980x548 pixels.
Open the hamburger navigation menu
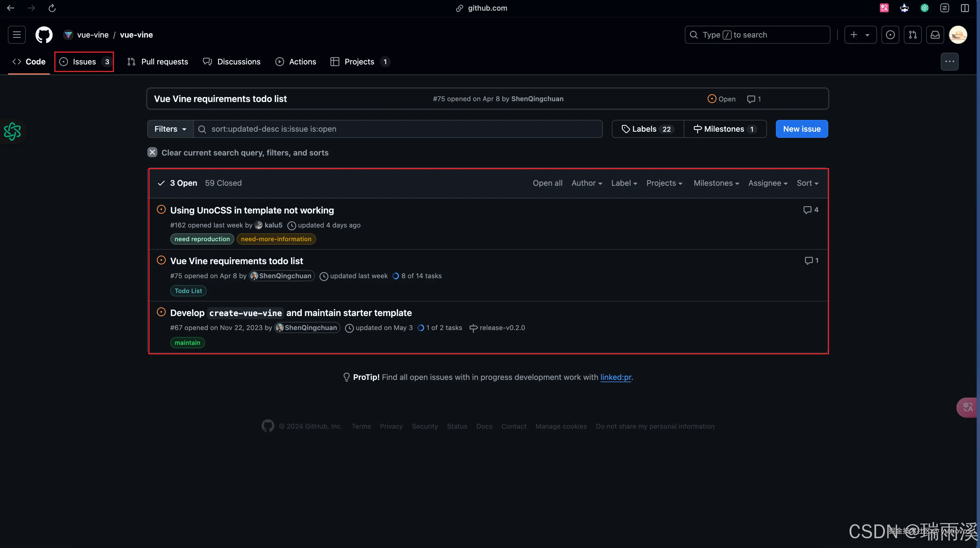(17, 35)
